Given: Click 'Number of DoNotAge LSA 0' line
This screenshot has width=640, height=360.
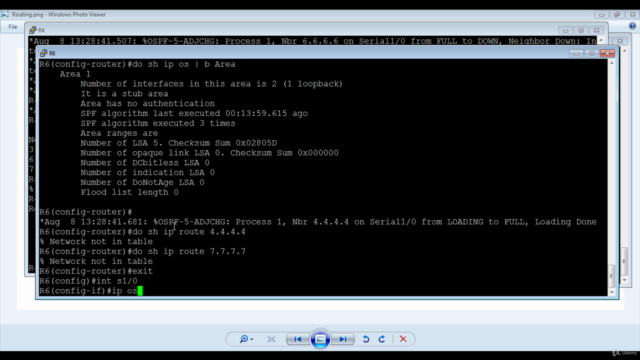Looking at the screenshot, I should click(x=142, y=182).
